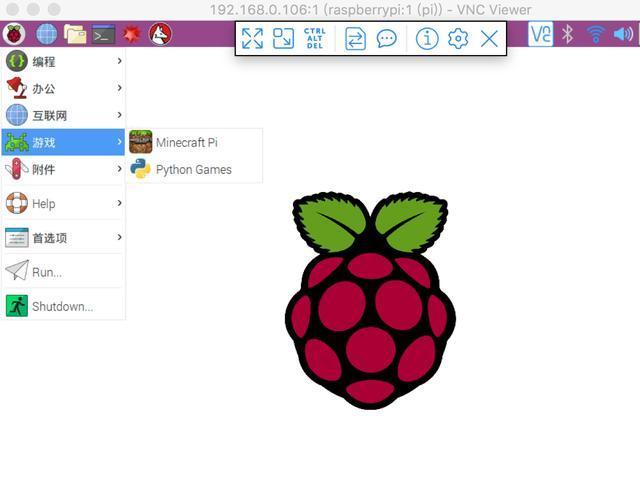Click the globe icon beside 互联网
The height and width of the screenshot is (489, 640).
(x=17, y=115)
